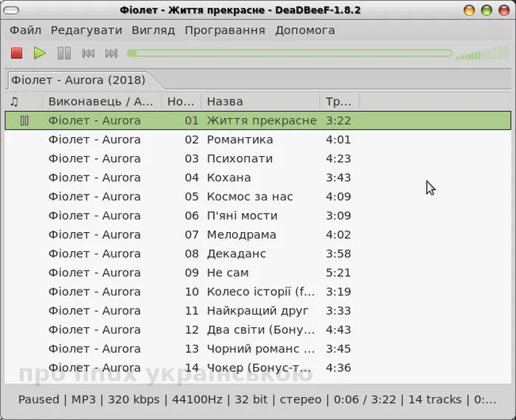Open the Редагувати menu

pos(86,30)
